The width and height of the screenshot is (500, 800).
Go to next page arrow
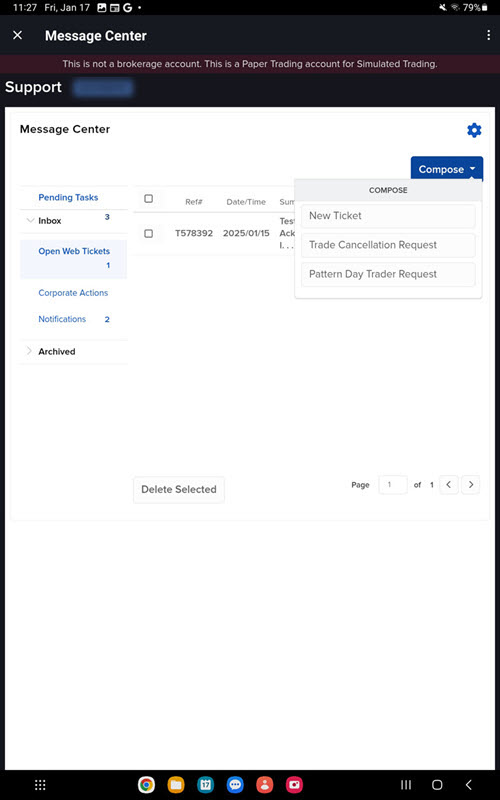click(x=470, y=485)
